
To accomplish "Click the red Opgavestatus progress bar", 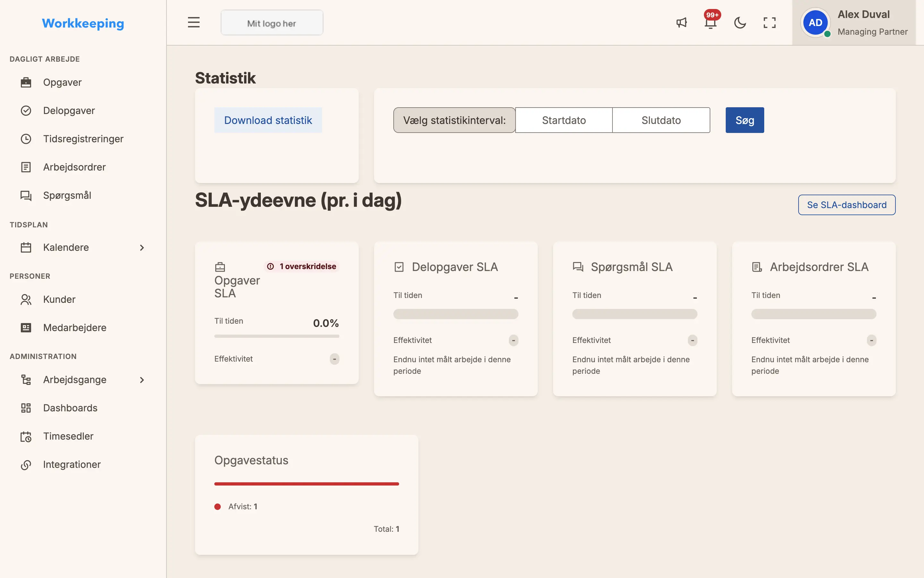I will pyautogui.click(x=307, y=484).
